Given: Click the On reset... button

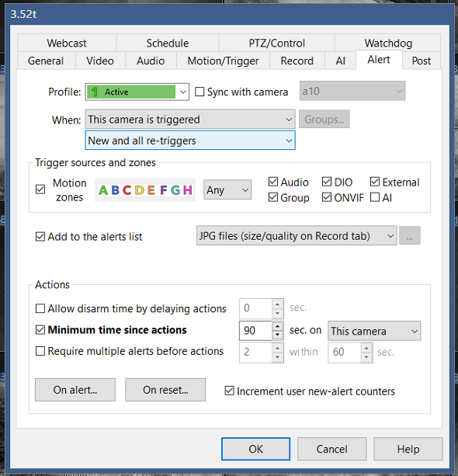Looking at the screenshot, I should 165,390.
